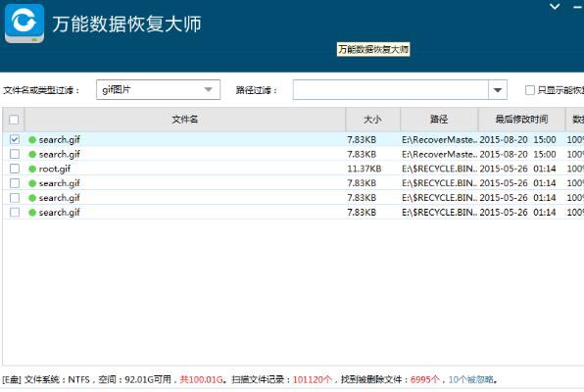Click the 92.01G可用 free space text

[x=148, y=379]
